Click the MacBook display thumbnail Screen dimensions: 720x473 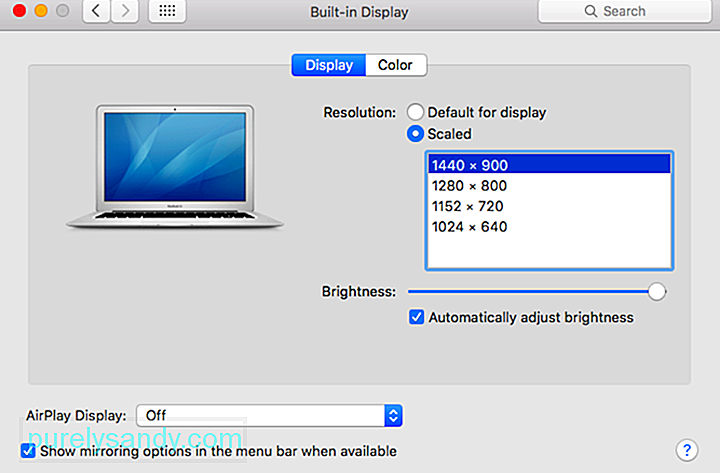174,166
